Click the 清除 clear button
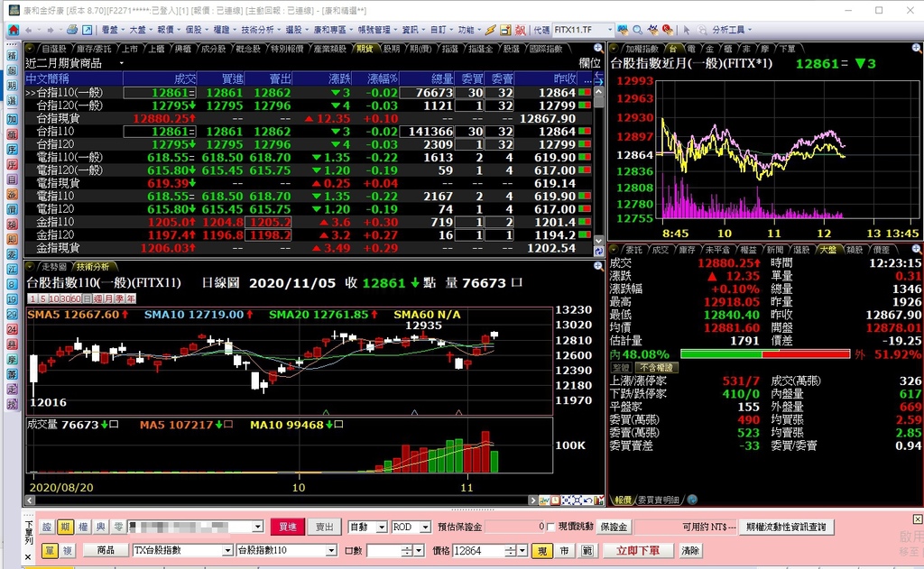The image size is (924, 569). 690,551
